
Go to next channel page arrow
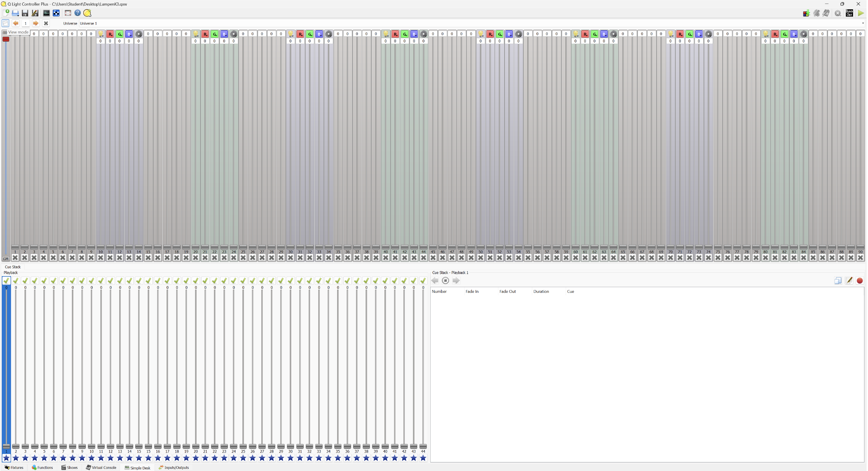(36, 24)
